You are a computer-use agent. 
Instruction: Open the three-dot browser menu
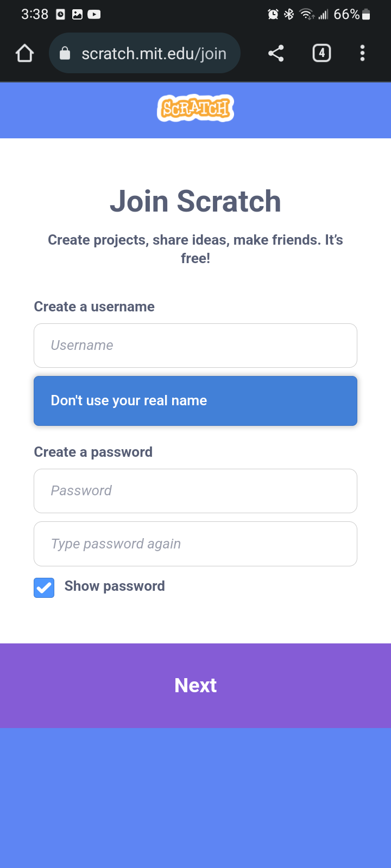[x=362, y=53]
